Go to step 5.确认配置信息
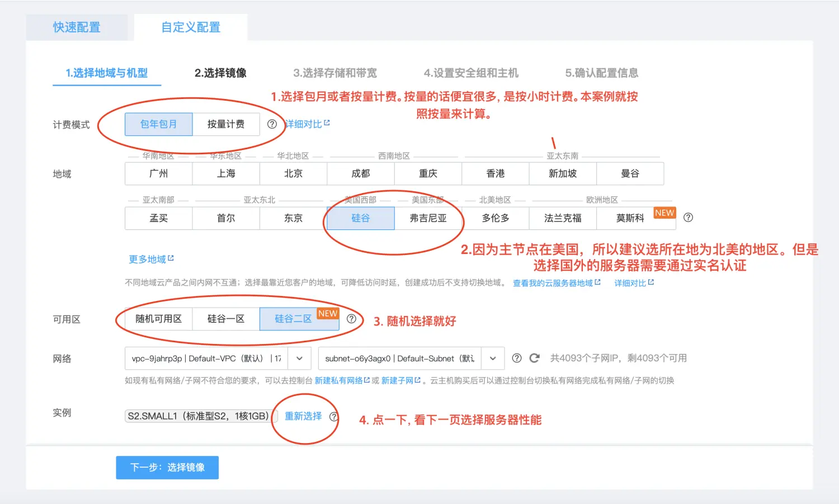839x504 pixels. pyautogui.click(x=602, y=73)
